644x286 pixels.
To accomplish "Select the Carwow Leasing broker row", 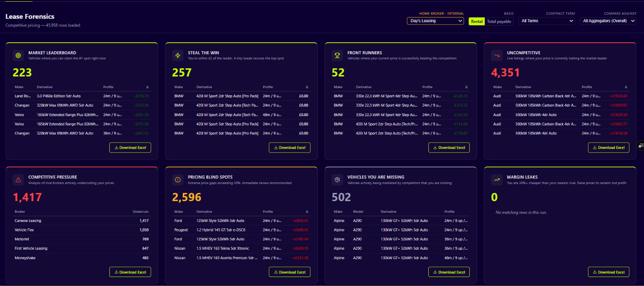I will coord(82,221).
